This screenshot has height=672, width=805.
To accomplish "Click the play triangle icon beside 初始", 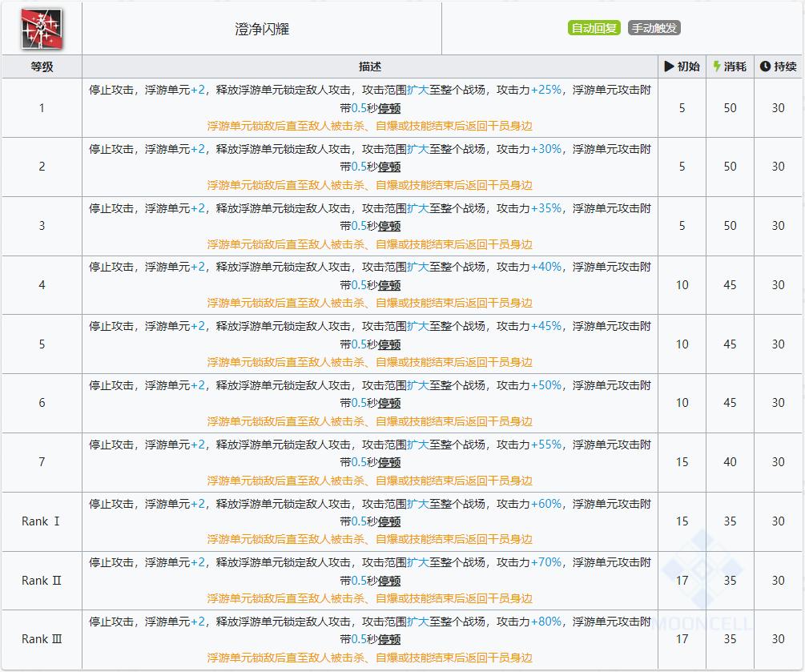I will tap(668, 66).
